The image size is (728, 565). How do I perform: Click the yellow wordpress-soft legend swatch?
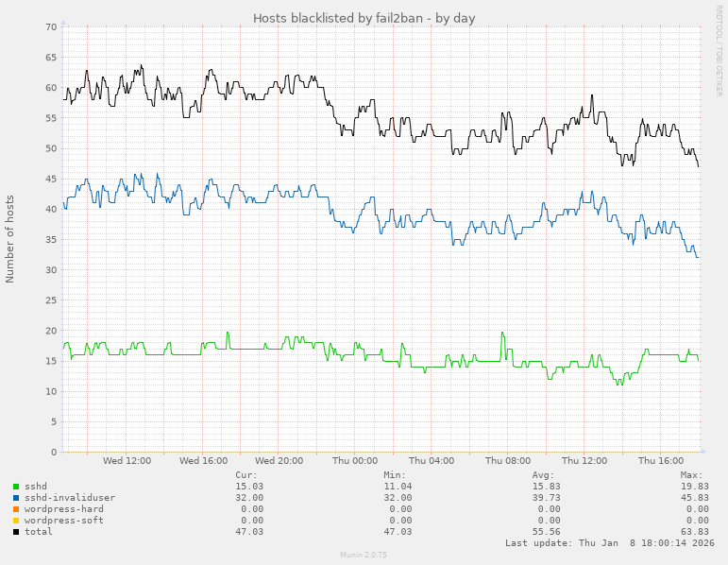(16, 520)
